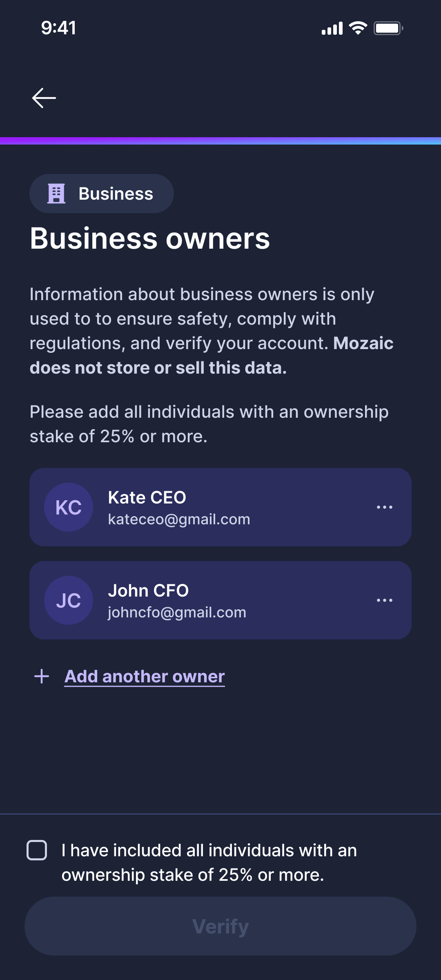Click the gradient progress bar
Screen dimensions: 441x980
coord(220,141)
